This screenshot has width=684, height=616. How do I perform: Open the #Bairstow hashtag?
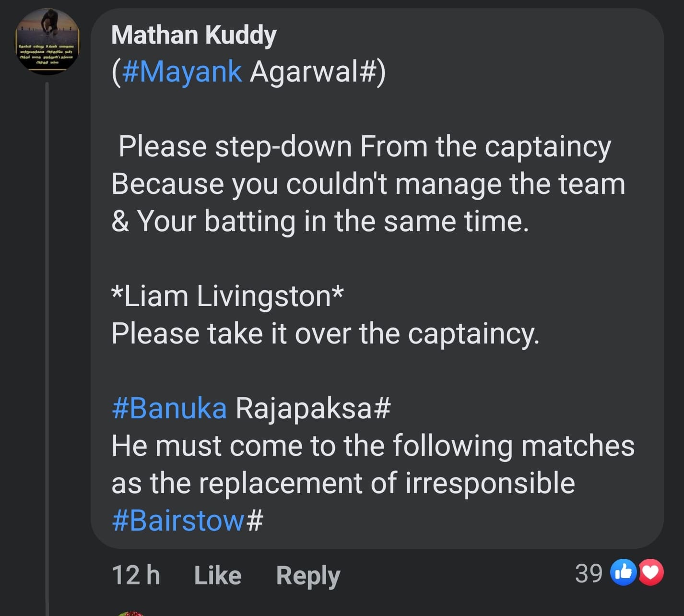178,521
